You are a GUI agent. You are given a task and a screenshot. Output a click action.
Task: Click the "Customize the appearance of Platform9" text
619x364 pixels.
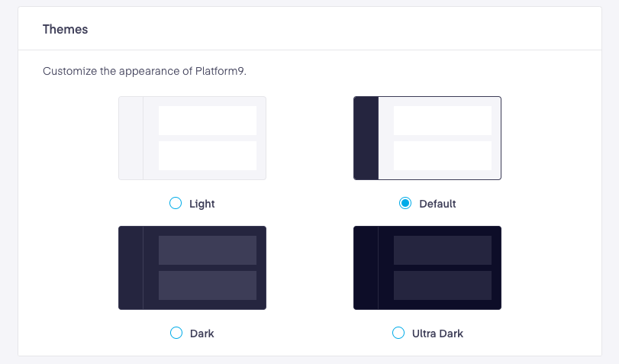[x=144, y=71]
